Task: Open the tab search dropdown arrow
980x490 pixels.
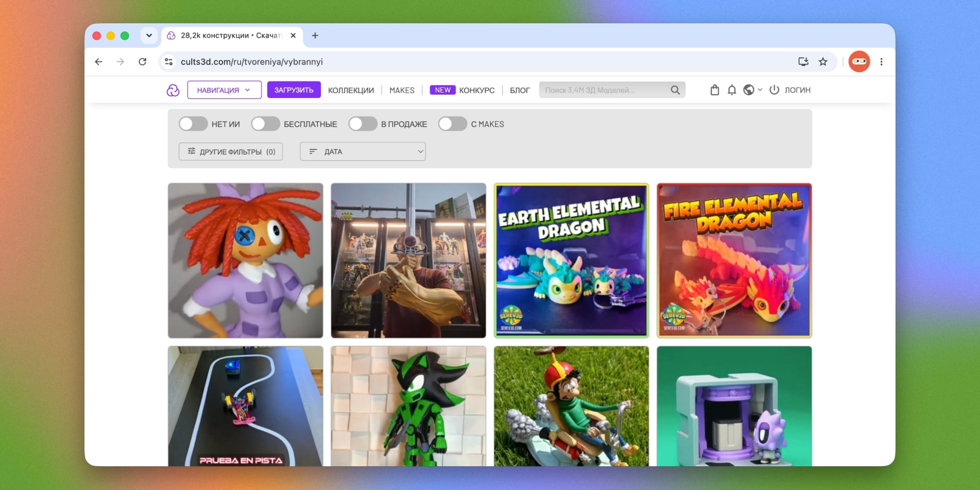Action: pyautogui.click(x=149, y=36)
